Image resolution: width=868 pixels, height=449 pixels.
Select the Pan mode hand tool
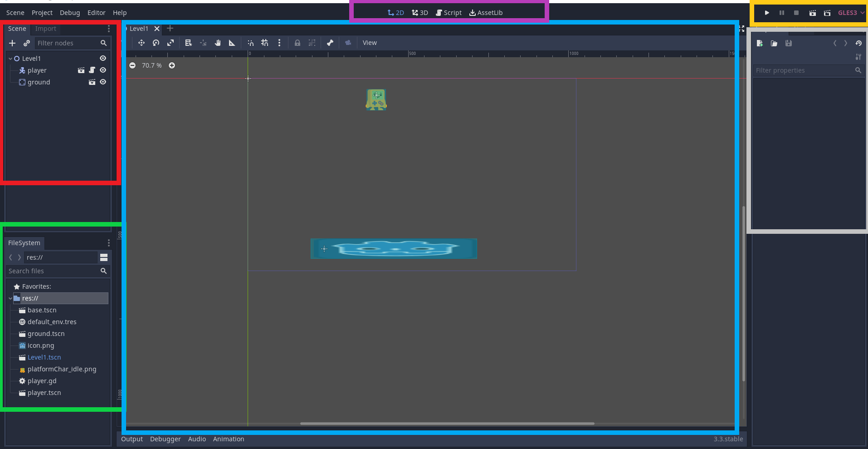[x=218, y=43]
